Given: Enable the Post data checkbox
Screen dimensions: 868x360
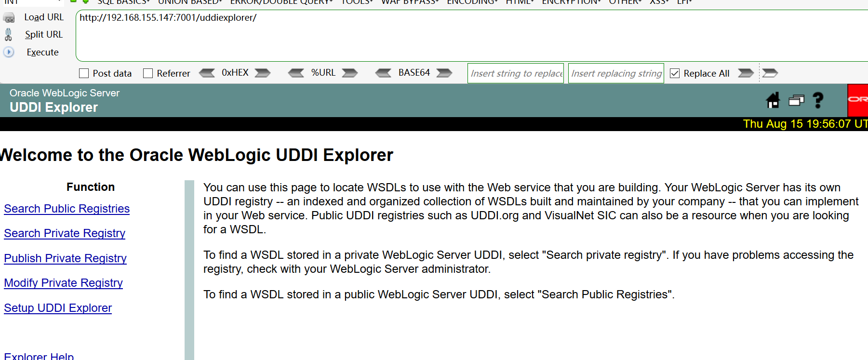Looking at the screenshot, I should [84, 73].
